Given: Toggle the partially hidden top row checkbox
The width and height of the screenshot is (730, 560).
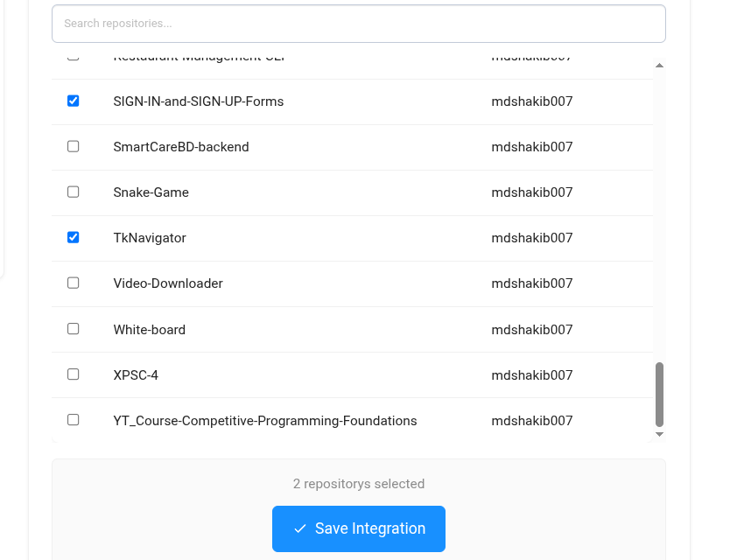Looking at the screenshot, I should tap(74, 58).
